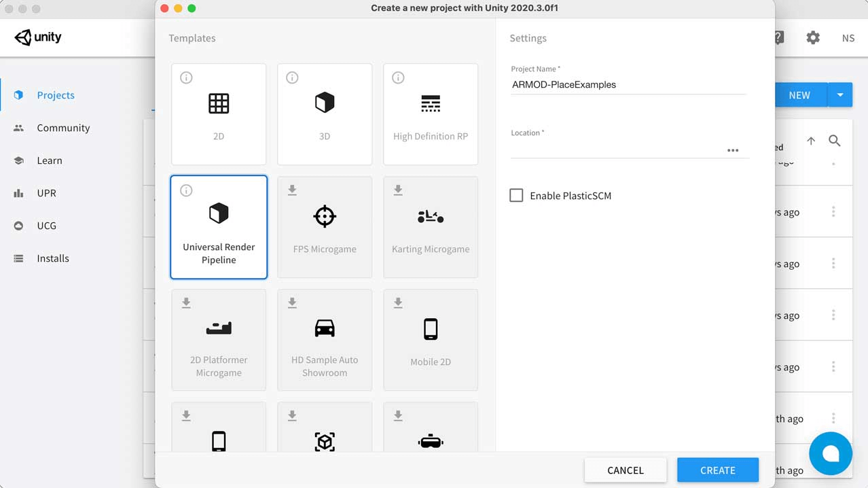Image resolution: width=868 pixels, height=488 pixels.
Task: Click NEW project button in Hub
Action: (x=801, y=95)
